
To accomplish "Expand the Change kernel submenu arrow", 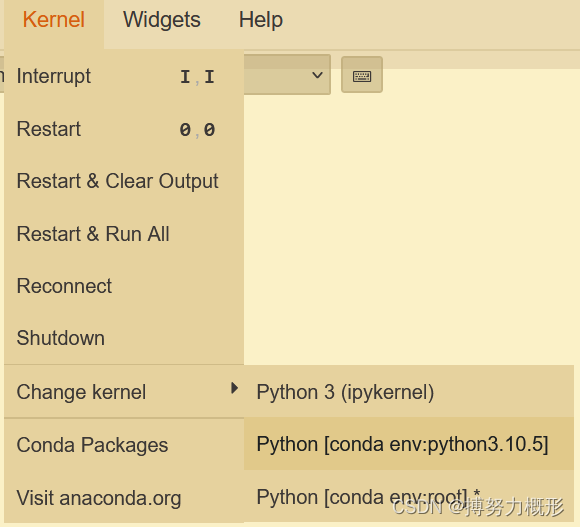I will click(234, 388).
